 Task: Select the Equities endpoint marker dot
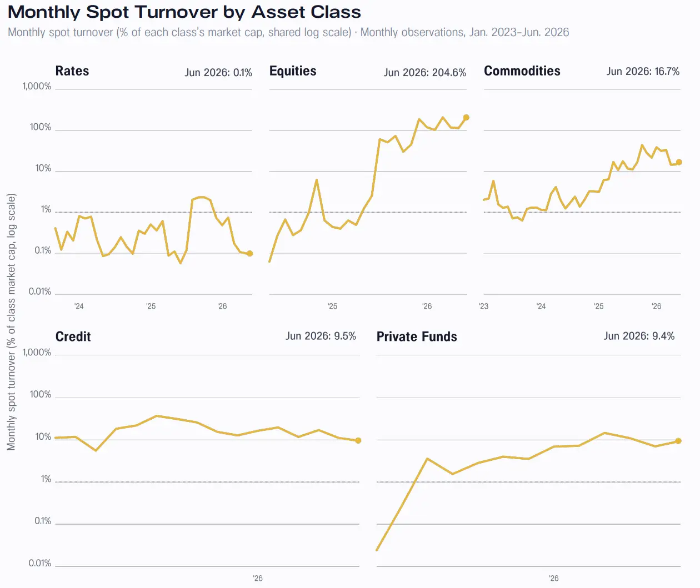coord(466,118)
